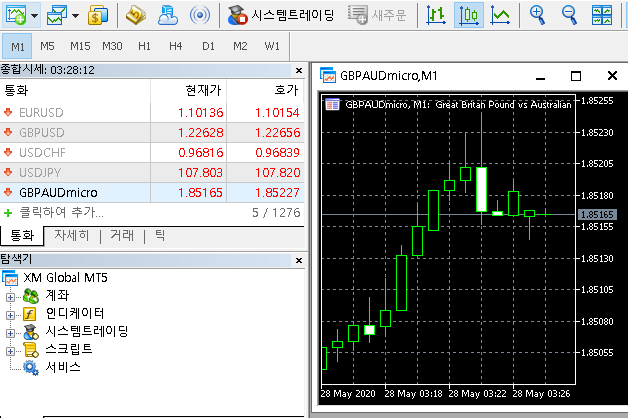Screen dimensions: 628x418
Task: Click the 새주문 new order button
Action: (377, 15)
